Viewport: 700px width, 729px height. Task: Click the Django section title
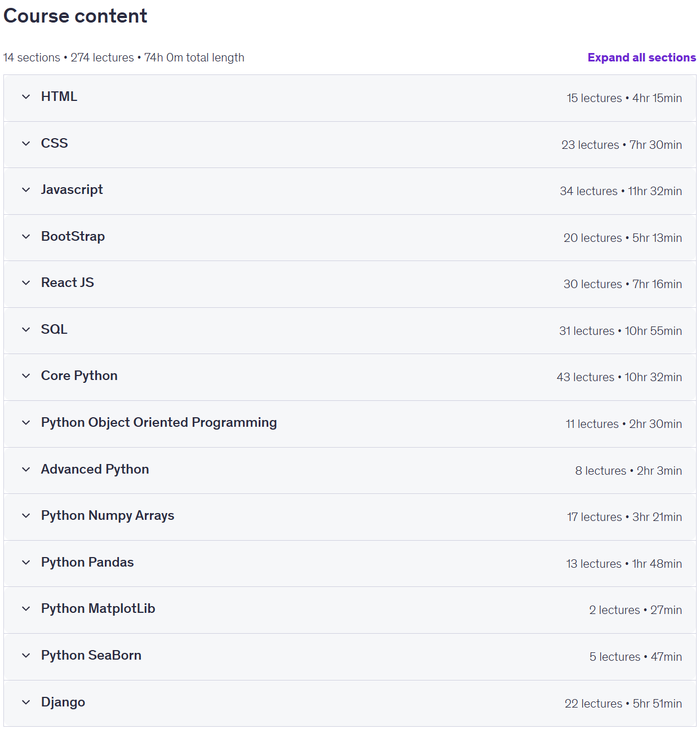pyautogui.click(x=63, y=702)
